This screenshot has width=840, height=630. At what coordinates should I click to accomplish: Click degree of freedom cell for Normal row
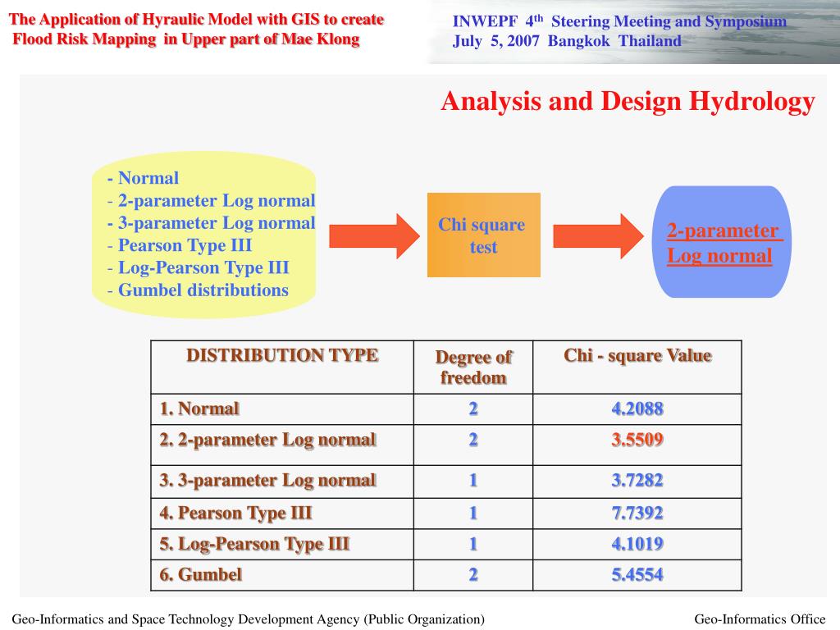pos(473,409)
